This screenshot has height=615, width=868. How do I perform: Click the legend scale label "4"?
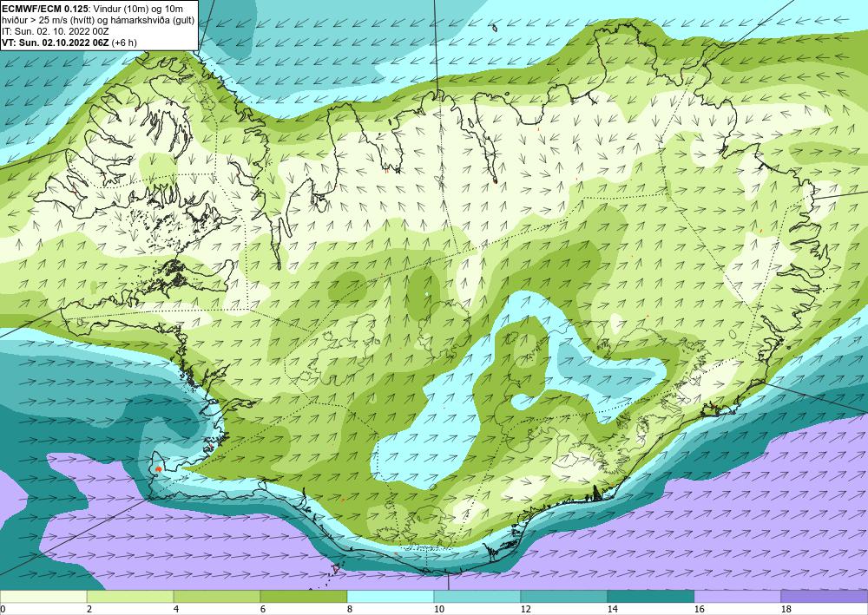(x=176, y=609)
